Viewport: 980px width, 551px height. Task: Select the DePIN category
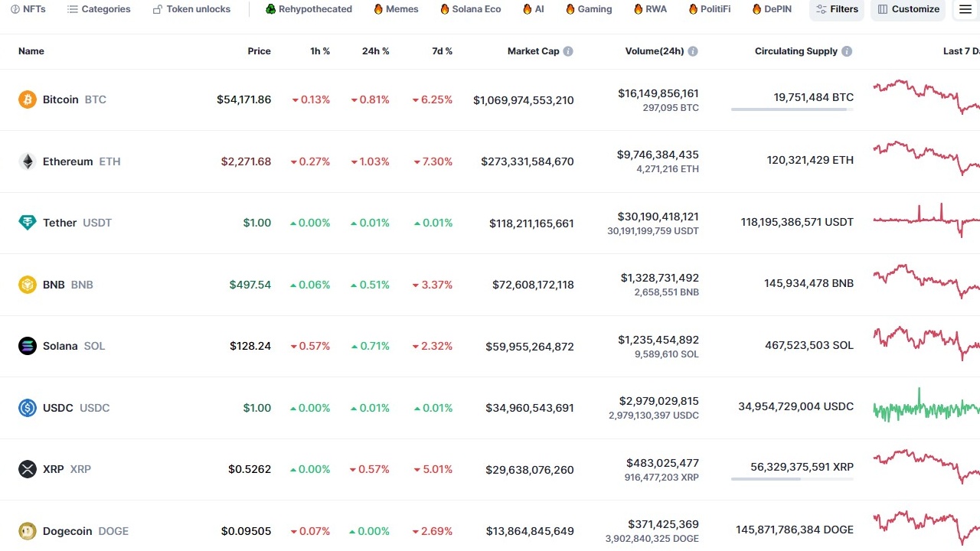pyautogui.click(x=772, y=9)
